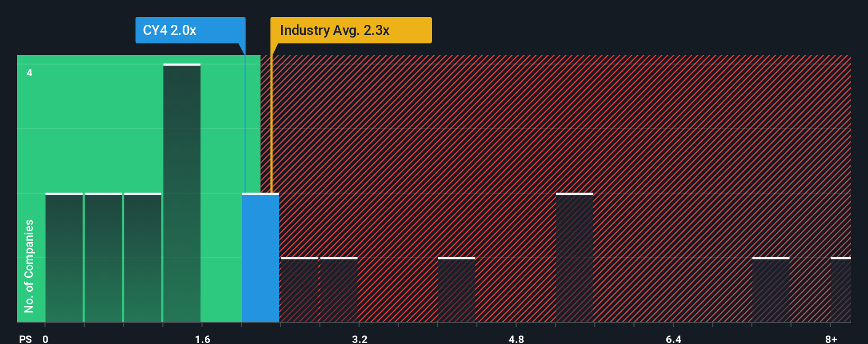Click the CY4 2.0x blue label
Screen dimensions: 868x344
pos(191,30)
